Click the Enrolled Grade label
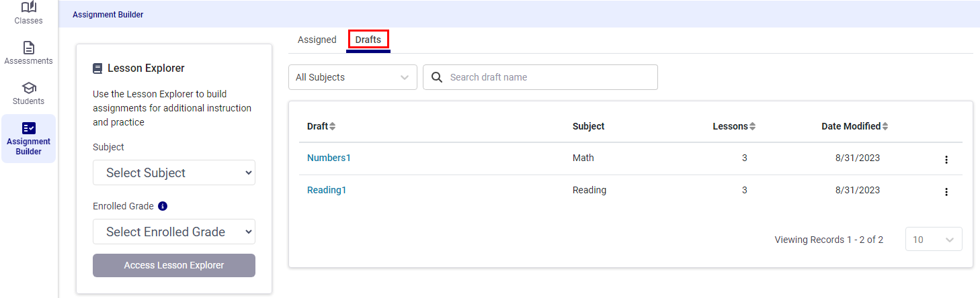 click(123, 206)
